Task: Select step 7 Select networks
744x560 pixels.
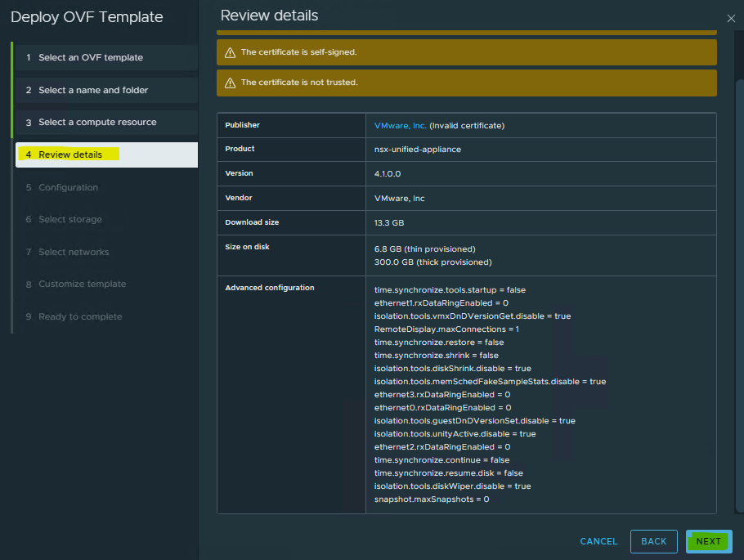Action: [x=106, y=252]
